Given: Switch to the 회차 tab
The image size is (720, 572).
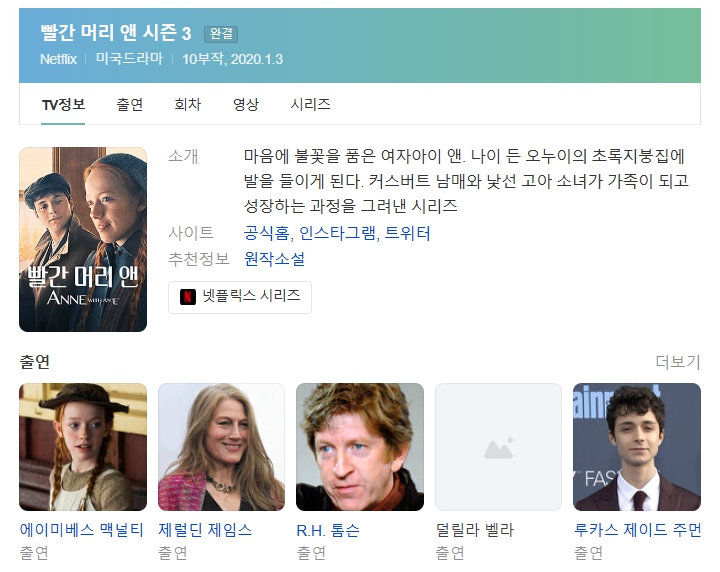Looking at the screenshot, I should click(x=188, y=105).
